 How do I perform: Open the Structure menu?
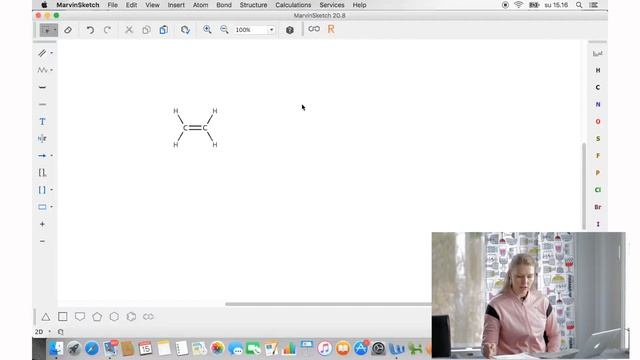pos(253,5)
